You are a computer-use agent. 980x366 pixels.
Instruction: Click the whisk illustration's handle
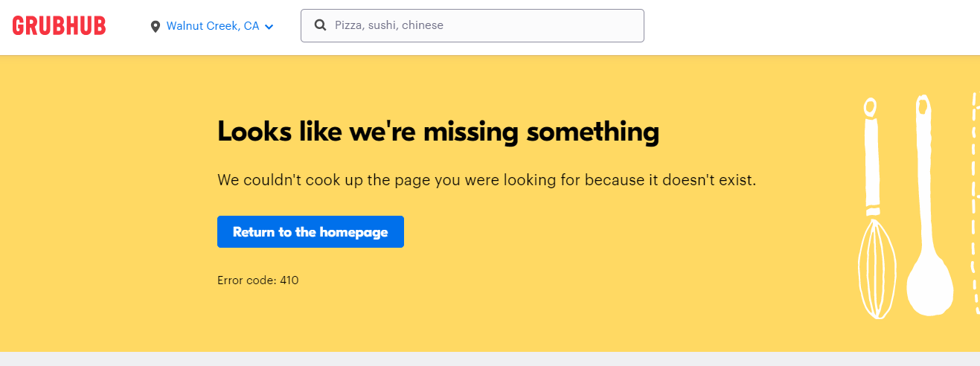pos(871,156)
